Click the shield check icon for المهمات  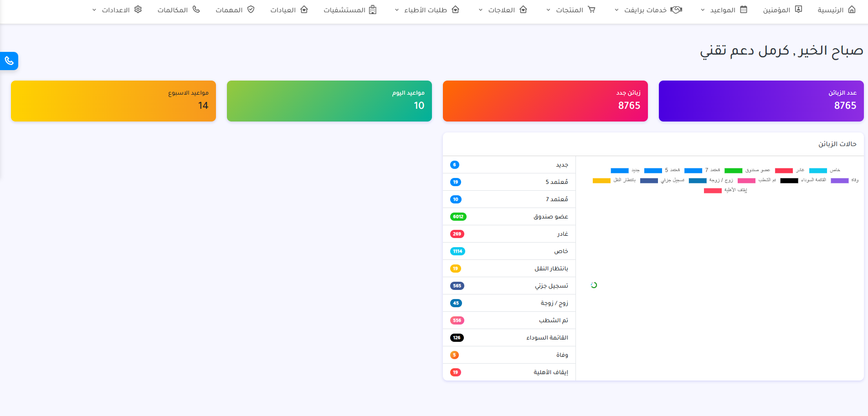tap(251, 10)
